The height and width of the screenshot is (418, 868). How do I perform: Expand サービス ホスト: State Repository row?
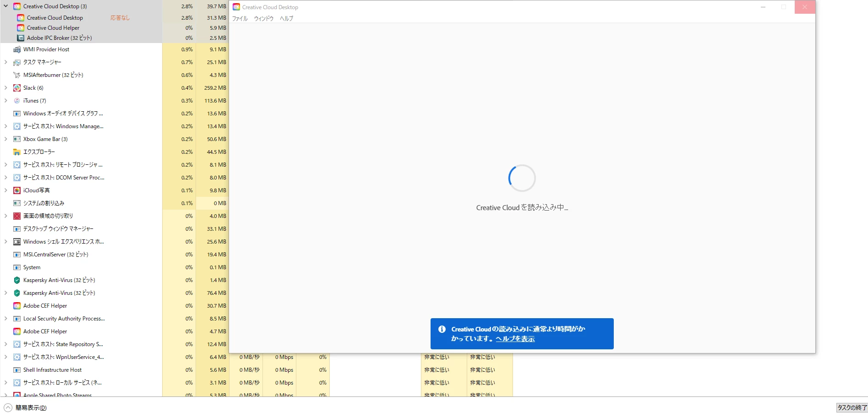coord(5,344)
